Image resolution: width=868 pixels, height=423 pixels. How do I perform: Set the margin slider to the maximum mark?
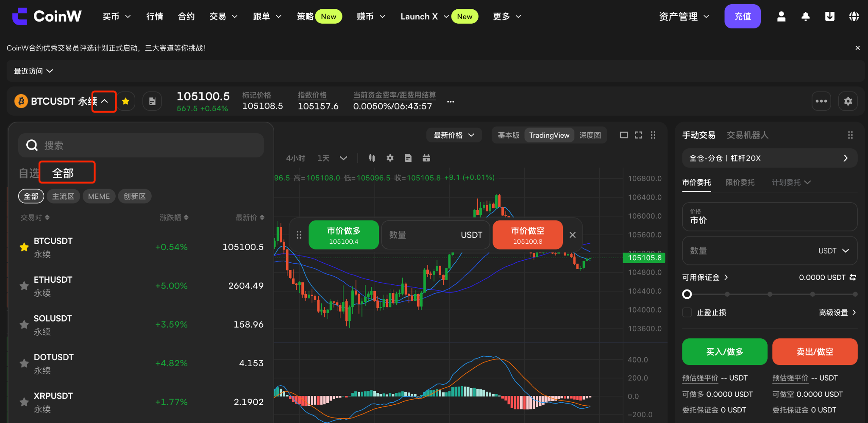pyautogui.click(x=855, y=294)
